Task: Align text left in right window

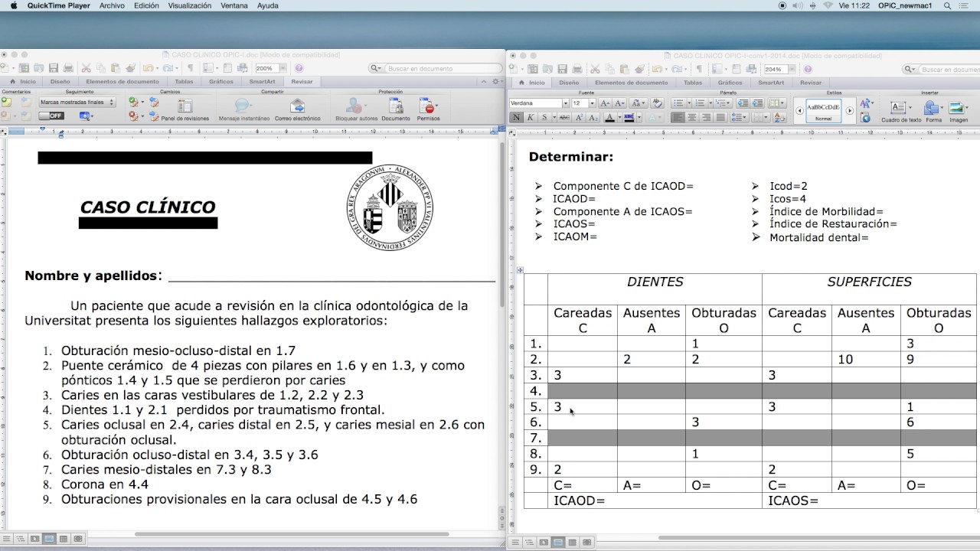Action: [678, 117]
